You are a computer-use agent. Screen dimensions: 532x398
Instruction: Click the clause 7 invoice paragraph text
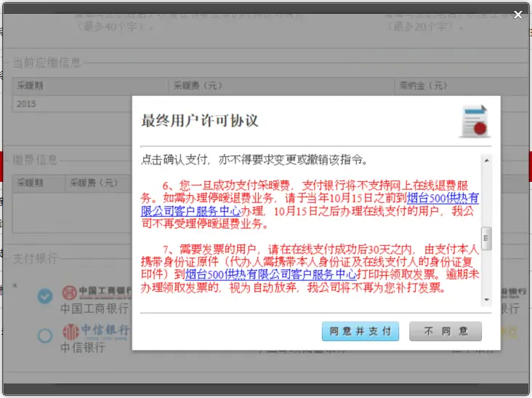tap(310, 268)
